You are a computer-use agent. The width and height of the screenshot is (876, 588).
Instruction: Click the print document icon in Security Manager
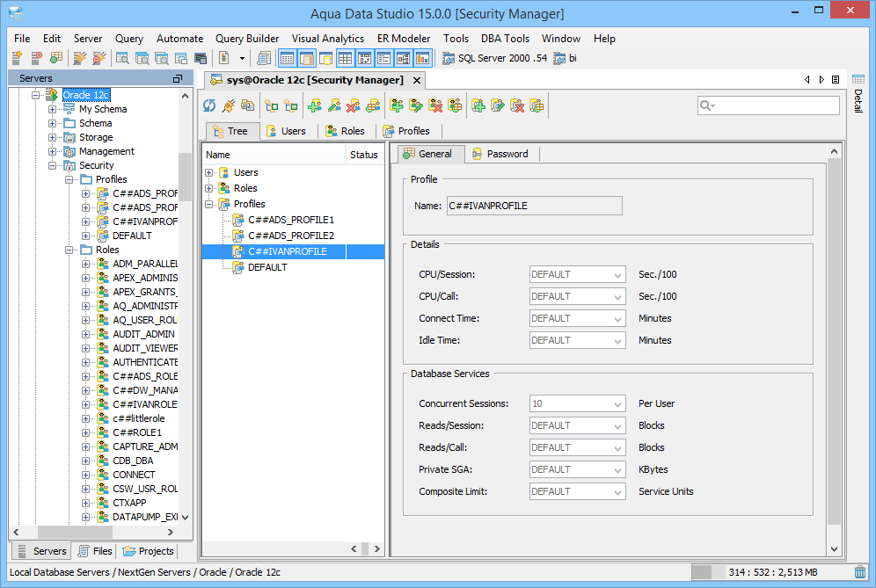[247, 105]
